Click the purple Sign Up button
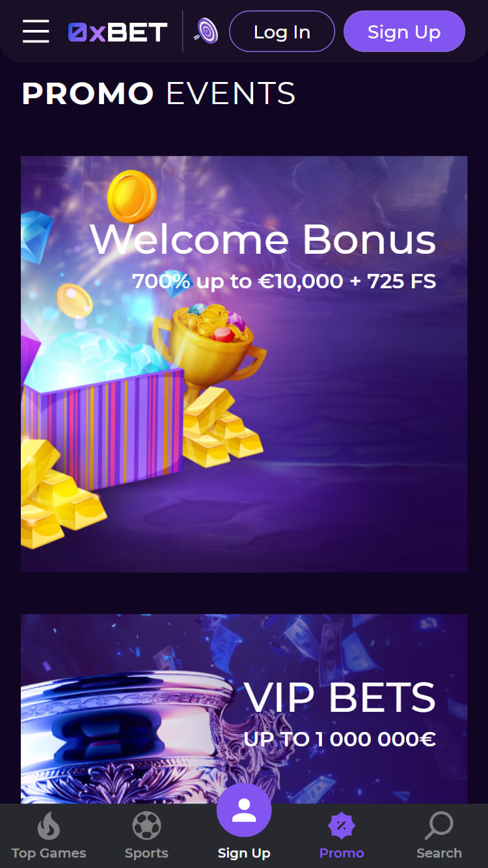Viewport: 488px width, 868px height. click(x=404, y=31)
